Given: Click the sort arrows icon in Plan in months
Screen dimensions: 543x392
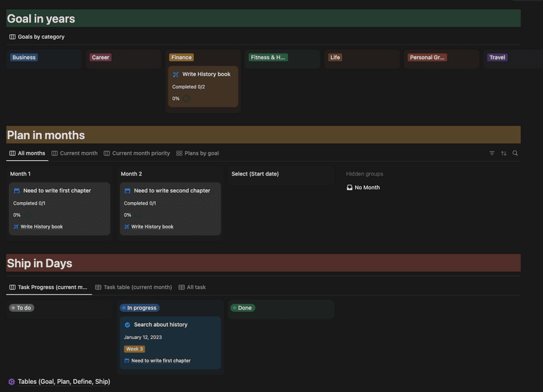Looking at the screenshot, I should [x=504, y=153].
